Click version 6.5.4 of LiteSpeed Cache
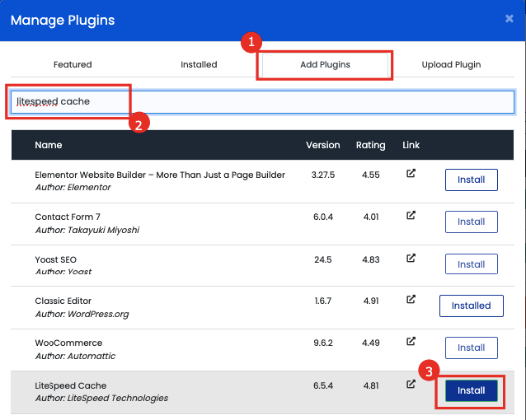This screenshot has height=420, width=526. point(323,385)
